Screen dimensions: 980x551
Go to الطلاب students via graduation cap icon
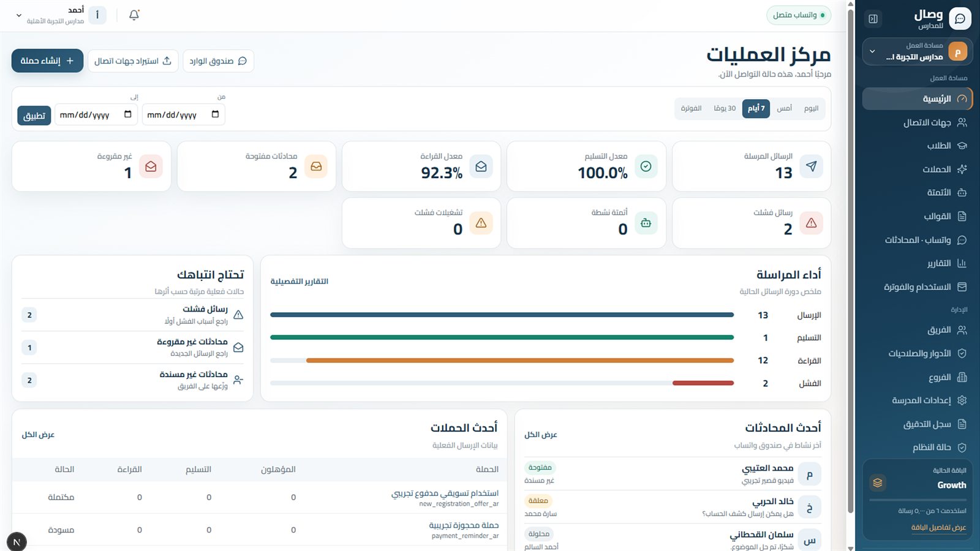962,146
